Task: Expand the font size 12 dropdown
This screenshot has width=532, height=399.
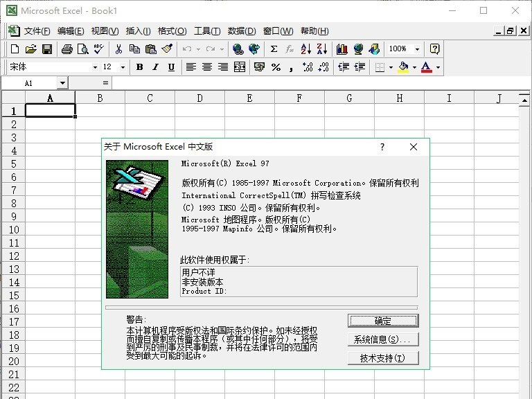Action: (123, 67)
